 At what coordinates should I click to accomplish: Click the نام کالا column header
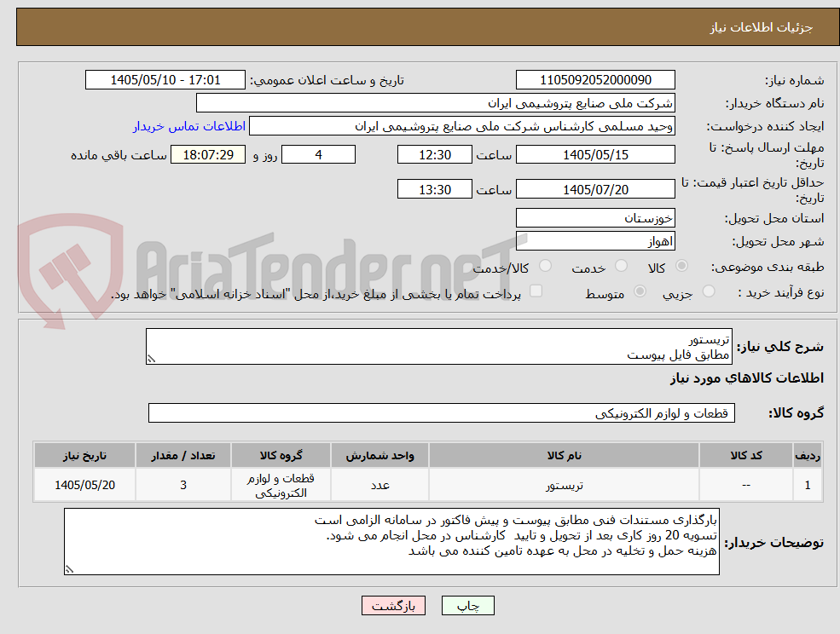point(564,455)
